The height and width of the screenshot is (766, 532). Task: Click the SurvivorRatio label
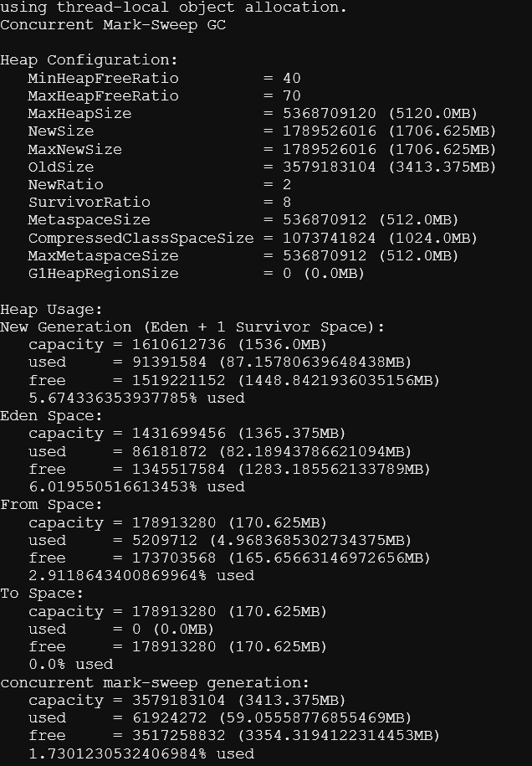tap(90, 203)
